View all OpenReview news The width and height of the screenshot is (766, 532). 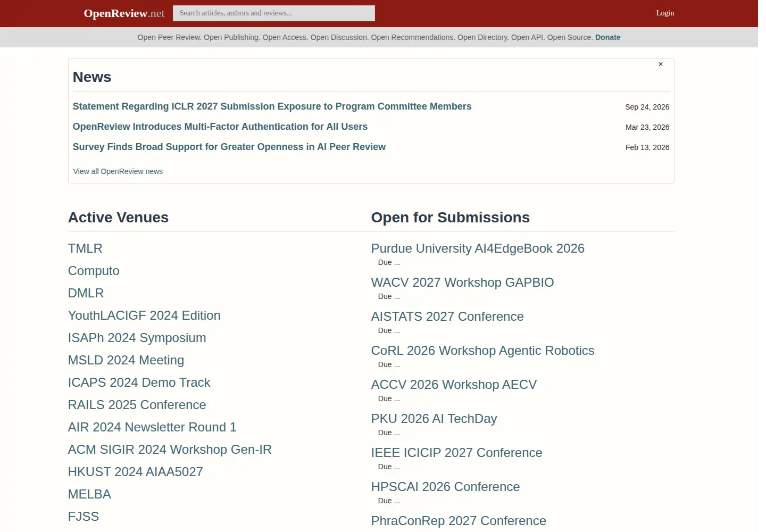tap(118, 171)
